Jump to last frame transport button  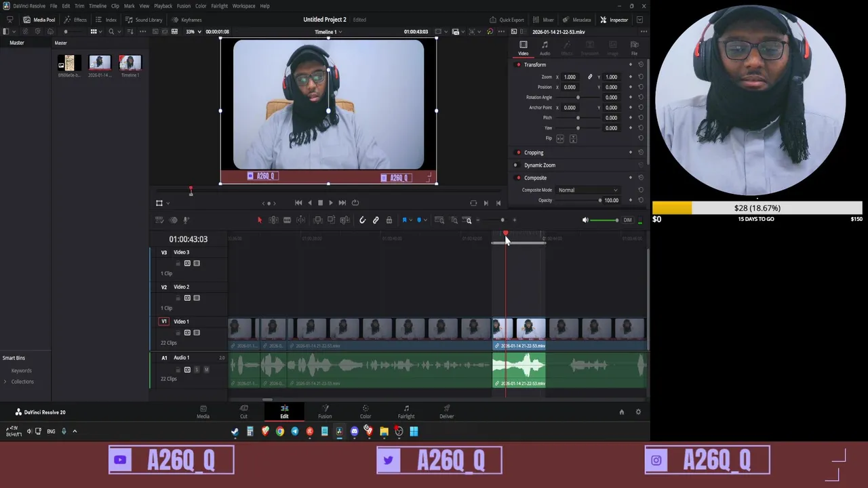pos(342,203)
